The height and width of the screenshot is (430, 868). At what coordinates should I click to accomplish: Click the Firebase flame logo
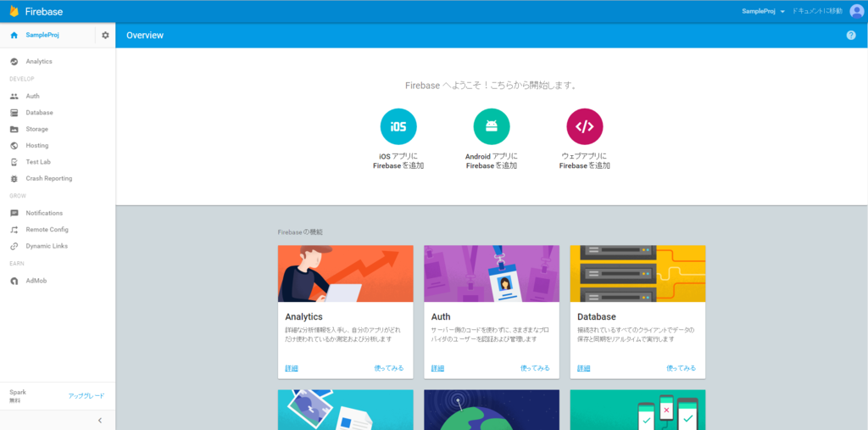click(x=14, y=11)
